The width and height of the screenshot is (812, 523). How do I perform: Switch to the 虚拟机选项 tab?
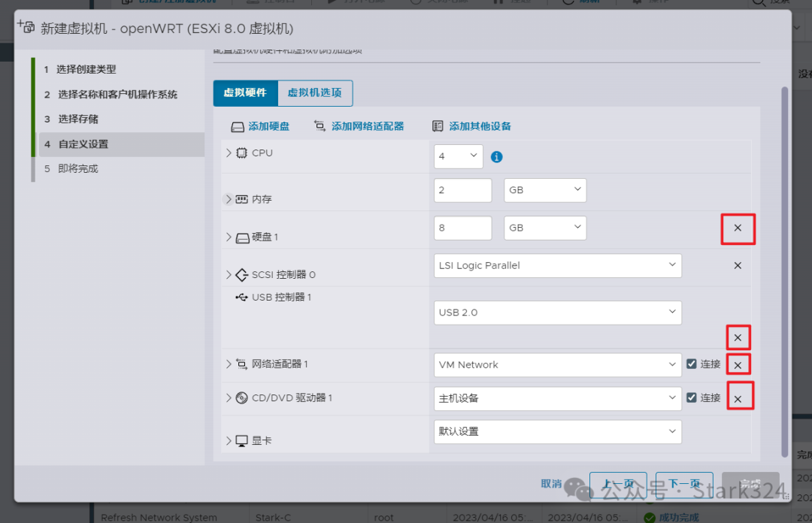point(314,93)
